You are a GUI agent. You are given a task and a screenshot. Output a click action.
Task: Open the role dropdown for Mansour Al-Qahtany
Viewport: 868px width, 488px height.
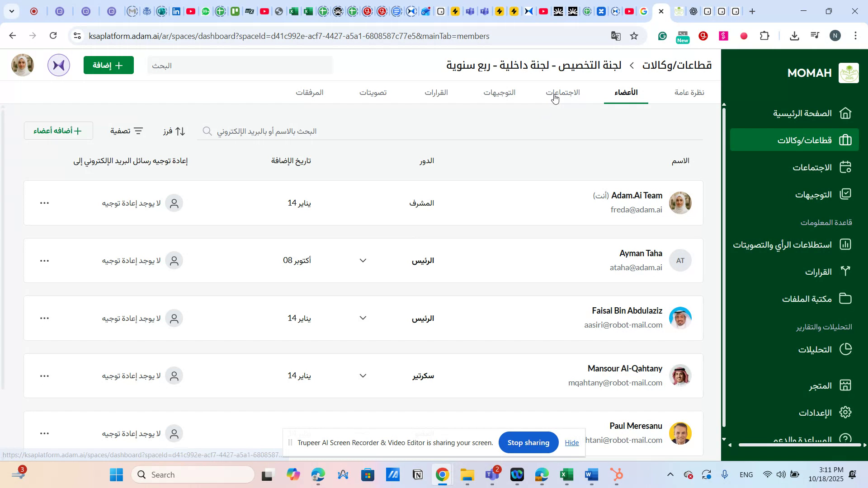(x=363, y=375)
